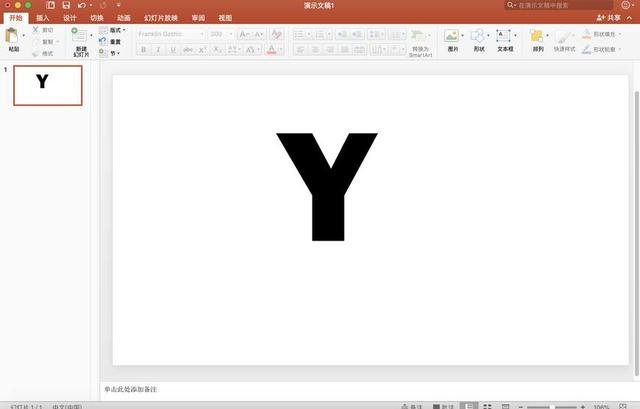Click the Text Box (文本框) icon
The image size is (640, 409).
click(x=504, y=37)
